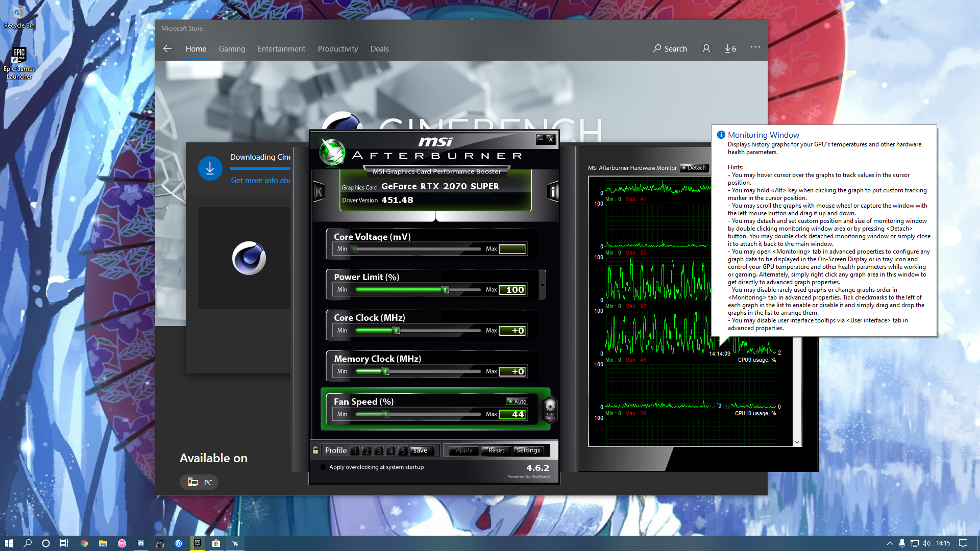Open the Windows Start menu
This screenshot has width=980, height=551.
point(9,543)
